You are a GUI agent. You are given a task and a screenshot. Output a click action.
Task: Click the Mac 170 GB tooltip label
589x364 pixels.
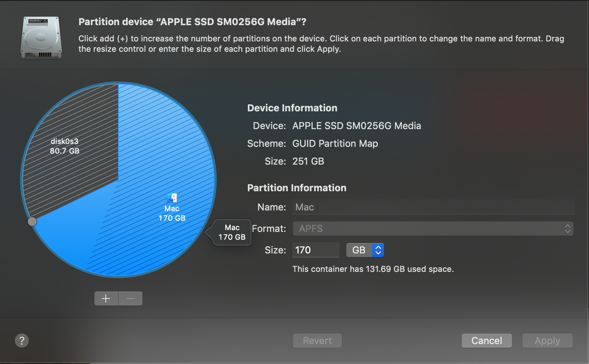(232, 232)
